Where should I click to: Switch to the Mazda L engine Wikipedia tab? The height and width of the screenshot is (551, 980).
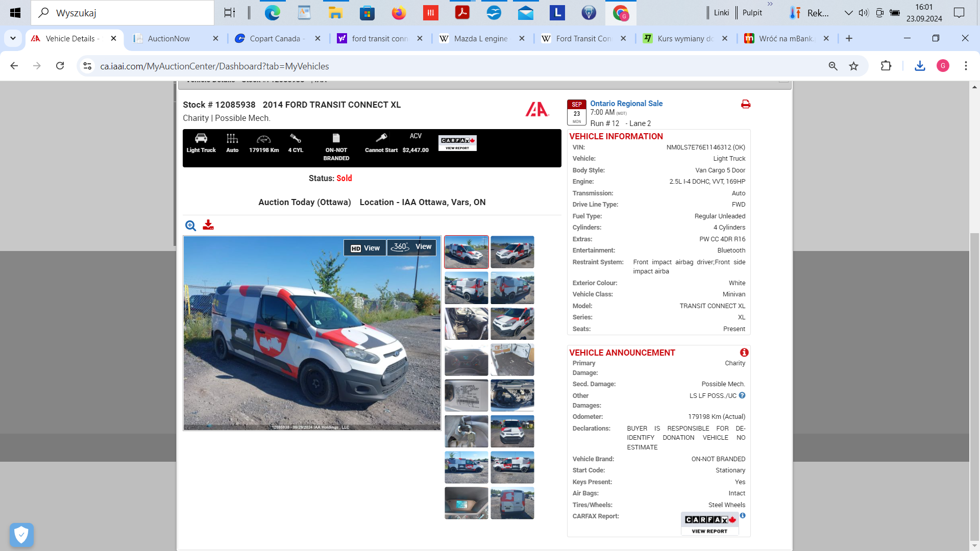[x=481, y=38]
